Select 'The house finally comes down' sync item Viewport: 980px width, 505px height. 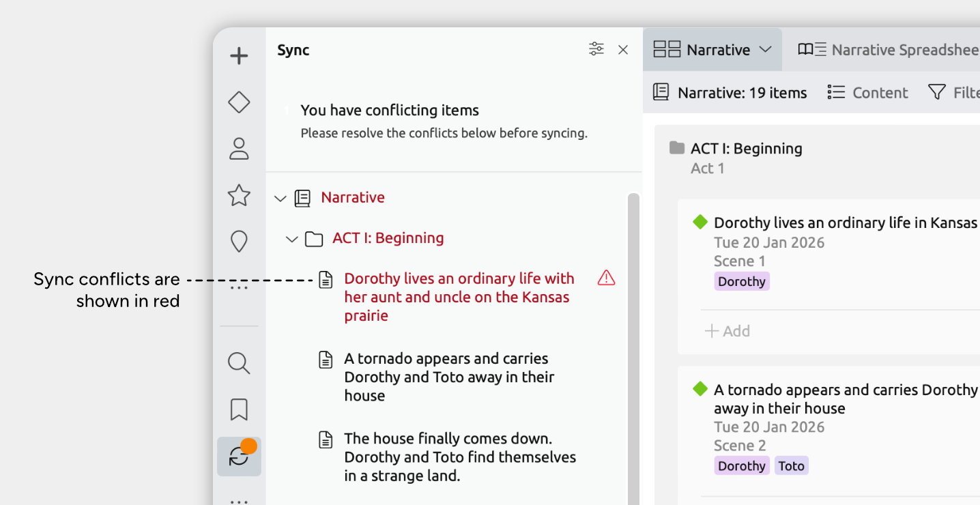[x=460, y=457]
